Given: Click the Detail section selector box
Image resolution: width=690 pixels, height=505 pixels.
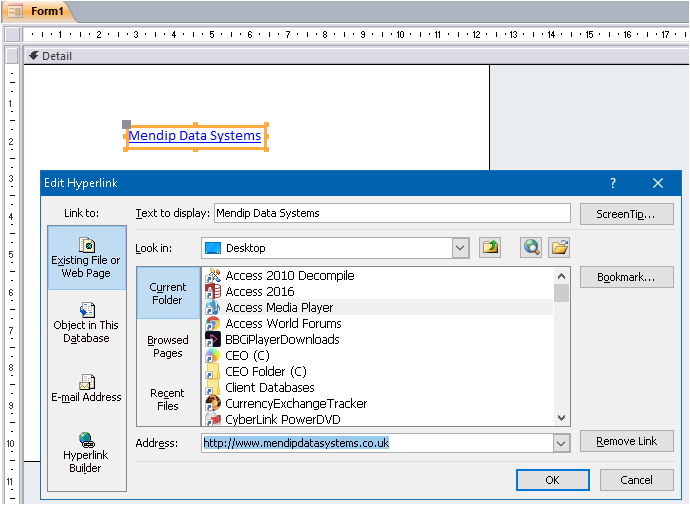Looking at the screenshot, I should (x=12, y=55).
